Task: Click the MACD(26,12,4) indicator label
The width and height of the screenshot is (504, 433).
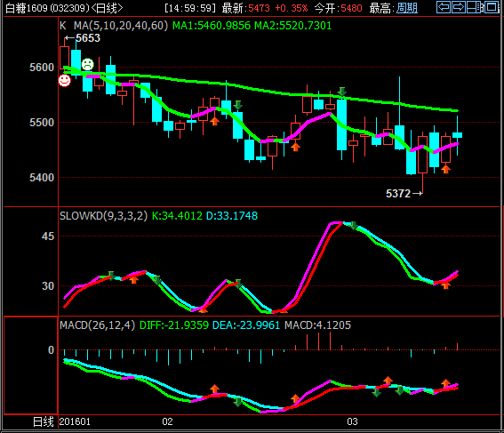Action: point(98,325)
